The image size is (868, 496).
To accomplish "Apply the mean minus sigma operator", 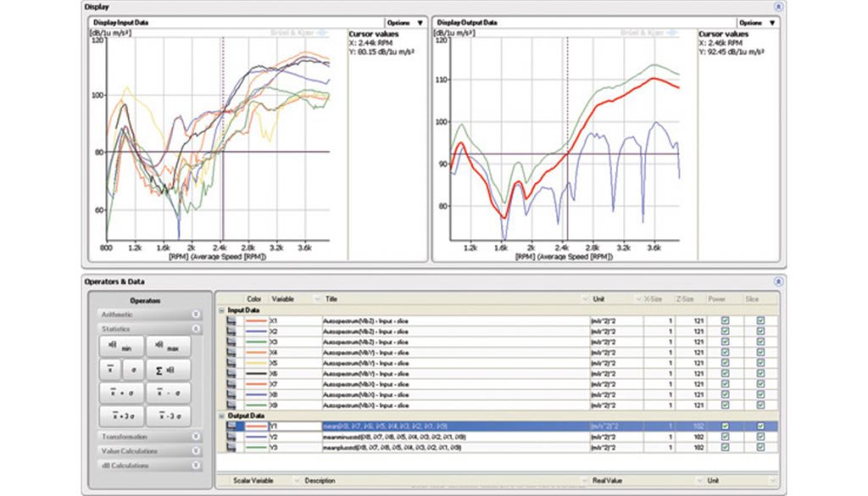I will click(x=168, y=393).
